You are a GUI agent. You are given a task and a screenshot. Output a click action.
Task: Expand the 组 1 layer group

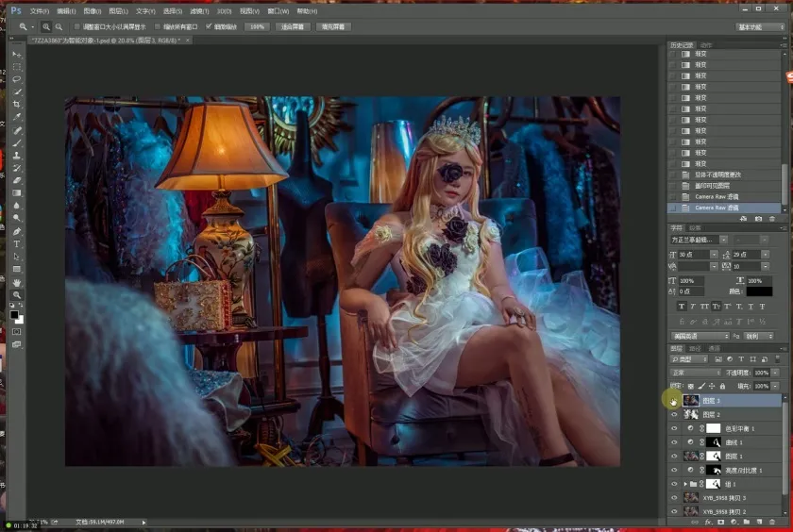click(686, 484)
